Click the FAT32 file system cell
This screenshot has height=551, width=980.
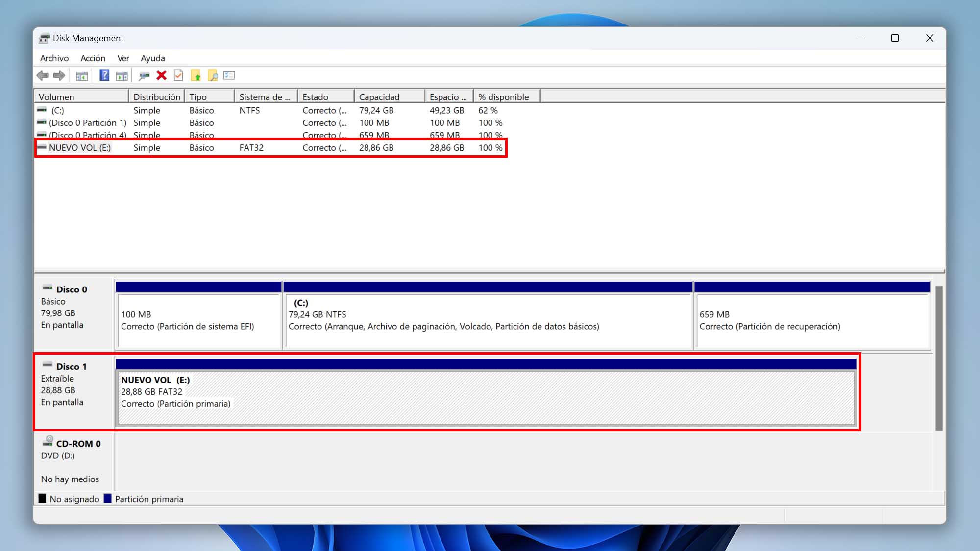tap(251, 147)
